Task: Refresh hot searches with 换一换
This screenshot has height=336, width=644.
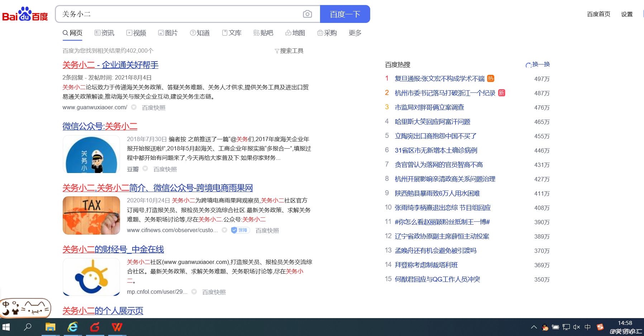Action: [x=538, y=64]
